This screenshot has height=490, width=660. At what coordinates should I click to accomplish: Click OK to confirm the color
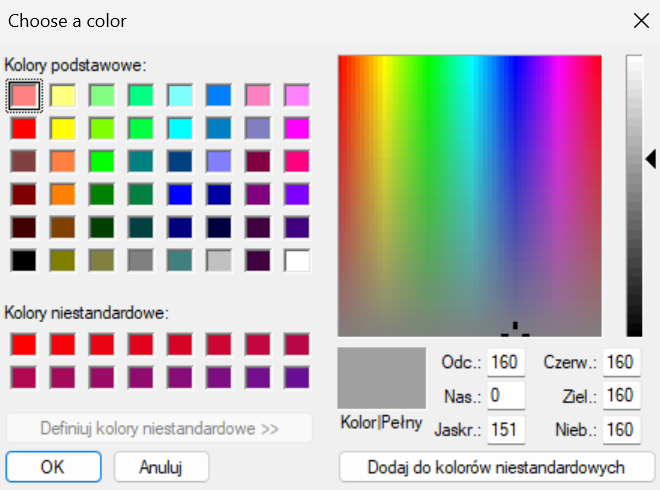click(x=53, y=467)
